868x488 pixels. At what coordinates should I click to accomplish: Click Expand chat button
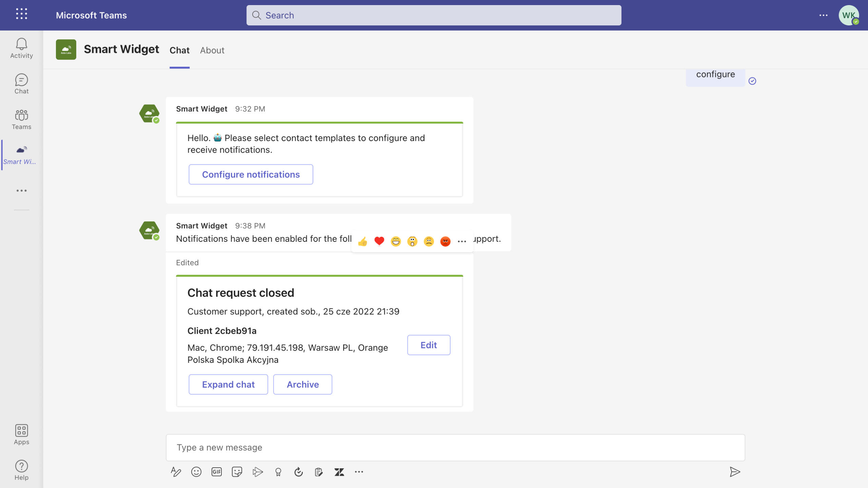point(228,384)
